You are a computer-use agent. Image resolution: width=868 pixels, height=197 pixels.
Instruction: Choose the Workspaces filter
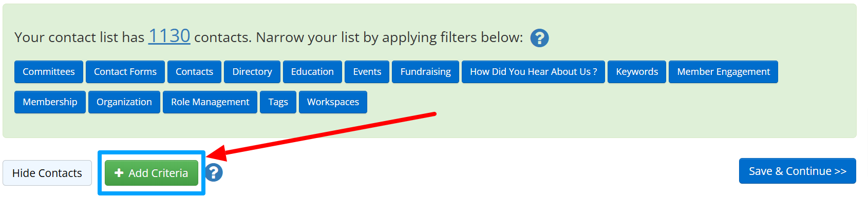[x=333, y=102]
